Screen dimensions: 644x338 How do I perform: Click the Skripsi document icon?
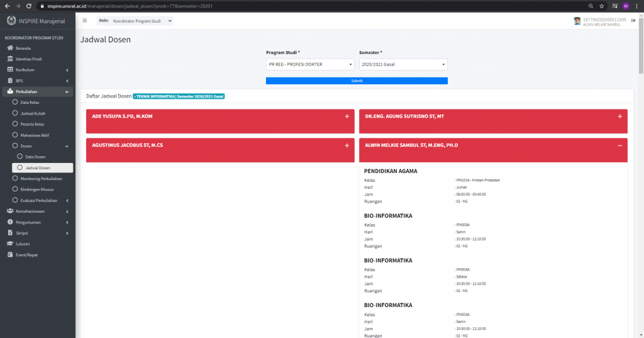(10, 233)
